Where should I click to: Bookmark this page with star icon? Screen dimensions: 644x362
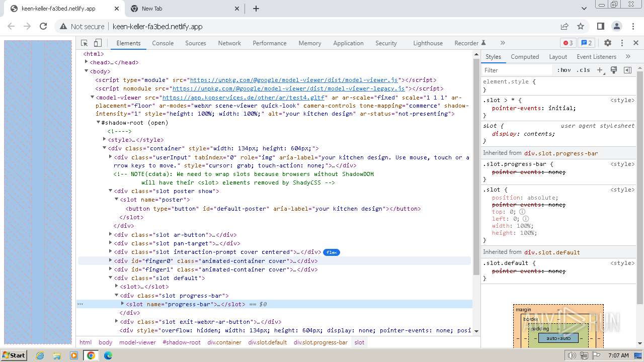pos(581,27)
